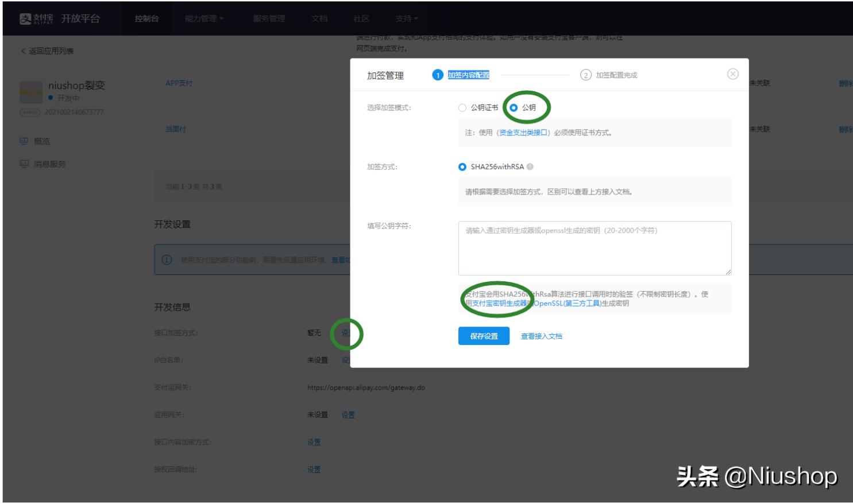Image resolution: width=853 pixels, height=504 pixels.
Task: Click the 保存设置 button
Action: tap(484, 336)
